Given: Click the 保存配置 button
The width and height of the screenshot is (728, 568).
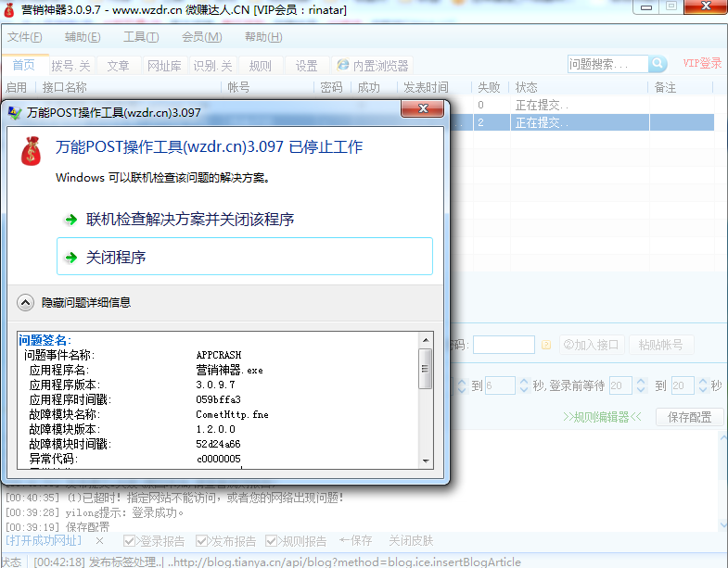Looking at the screenshot, I should click(689, 417).
